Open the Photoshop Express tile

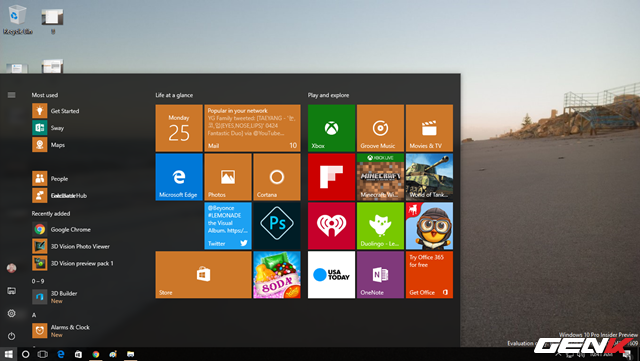pyautogui.click(x=277, y=226)
